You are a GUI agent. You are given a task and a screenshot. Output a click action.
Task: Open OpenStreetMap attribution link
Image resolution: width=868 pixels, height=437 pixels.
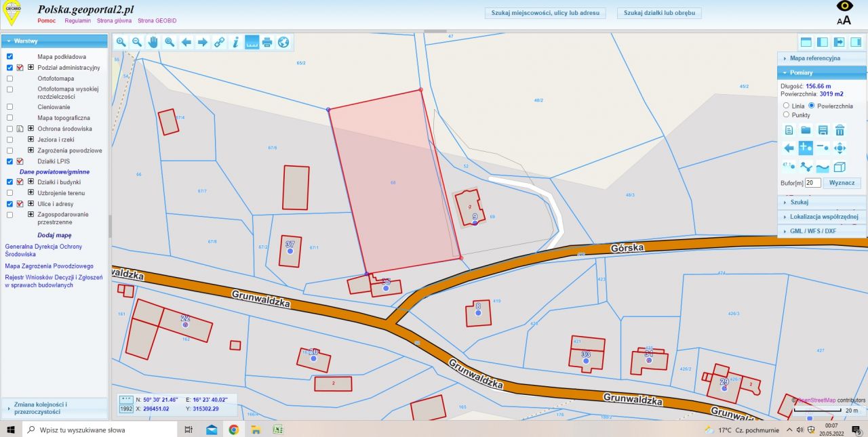(817, 400)
